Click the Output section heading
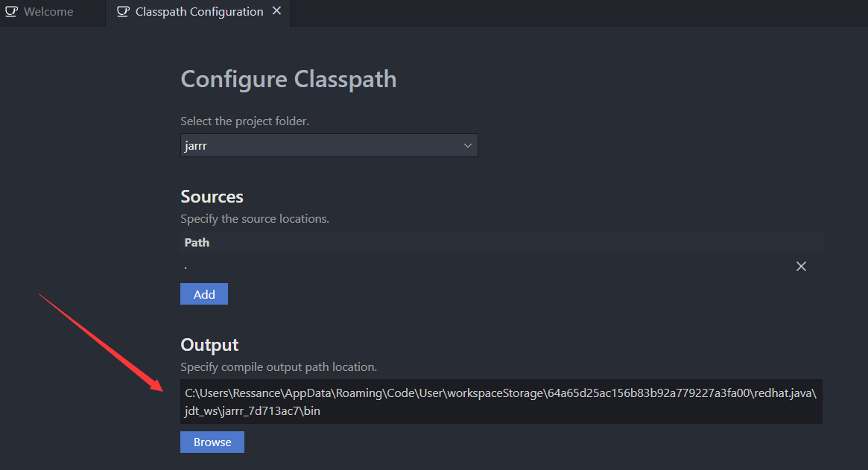The width and height of the screenshot is (868, 470). tap(209, 344)
